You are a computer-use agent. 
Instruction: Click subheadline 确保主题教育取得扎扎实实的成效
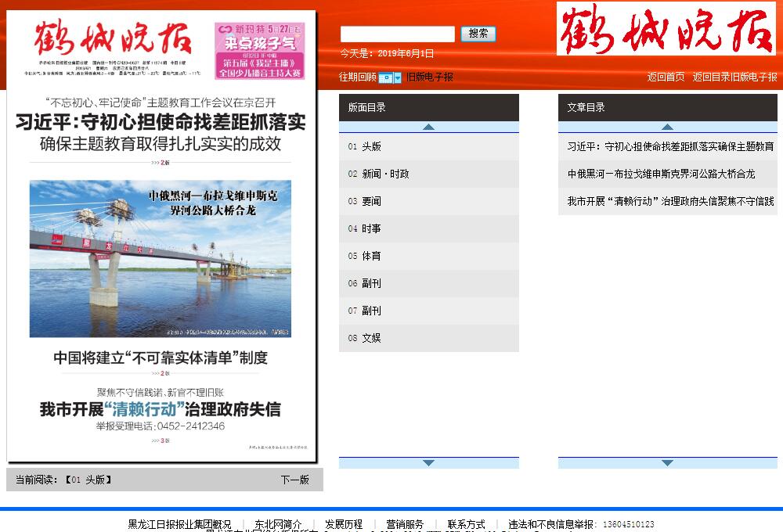pos(161,144)
